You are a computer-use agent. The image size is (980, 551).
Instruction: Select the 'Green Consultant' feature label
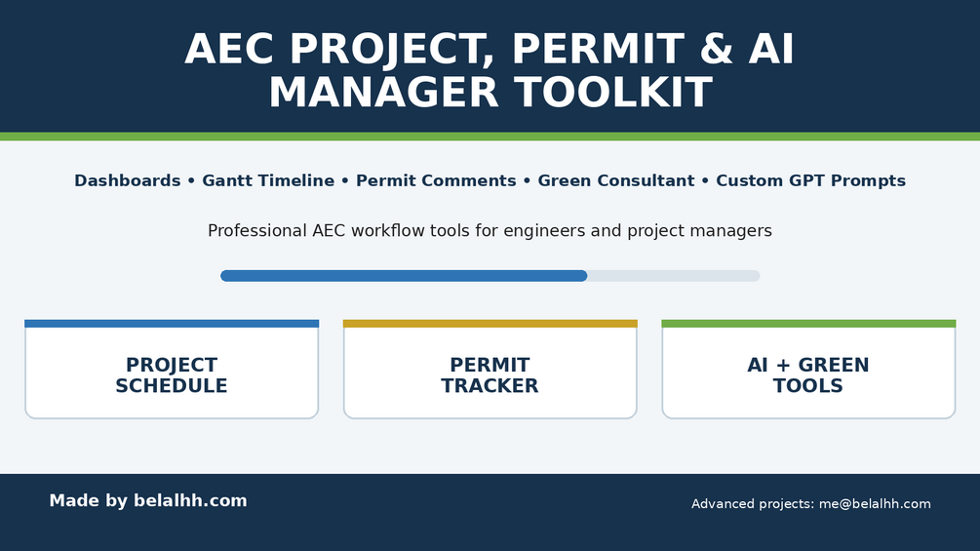pos(616,180)
